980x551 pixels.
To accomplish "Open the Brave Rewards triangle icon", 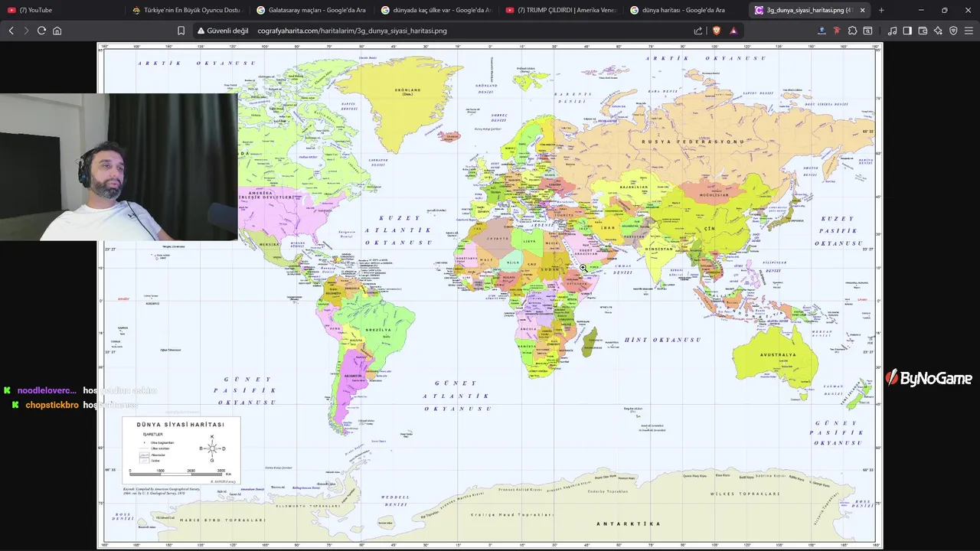I will [733, 31].
